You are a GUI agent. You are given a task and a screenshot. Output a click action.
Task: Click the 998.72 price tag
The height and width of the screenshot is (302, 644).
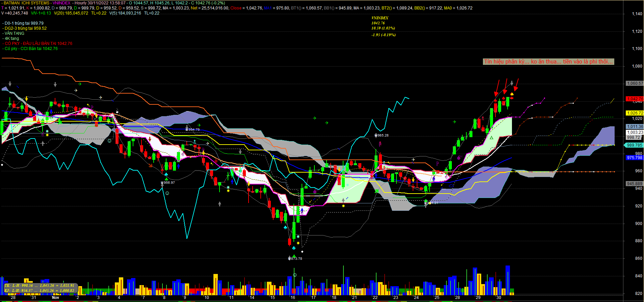tap(634, 137)
